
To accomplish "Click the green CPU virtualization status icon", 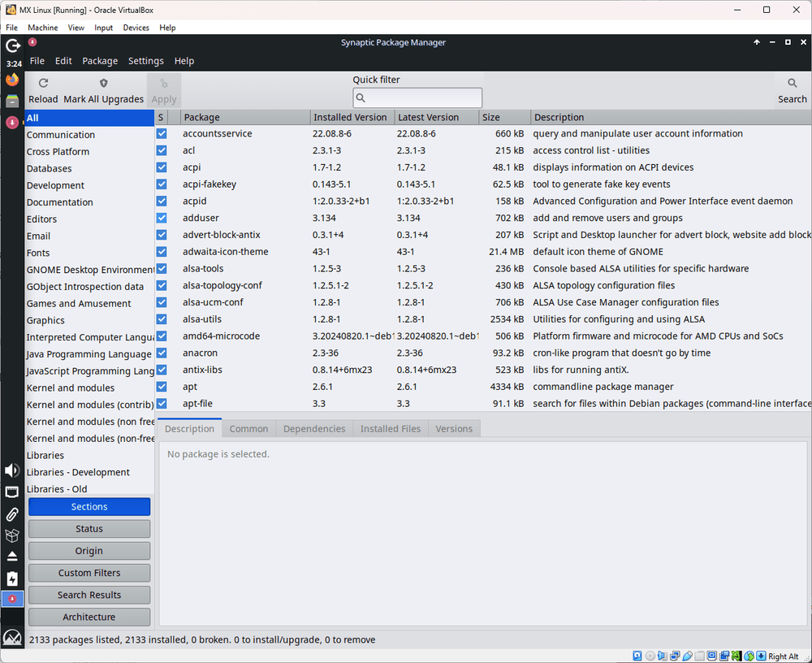I will 736,656.
